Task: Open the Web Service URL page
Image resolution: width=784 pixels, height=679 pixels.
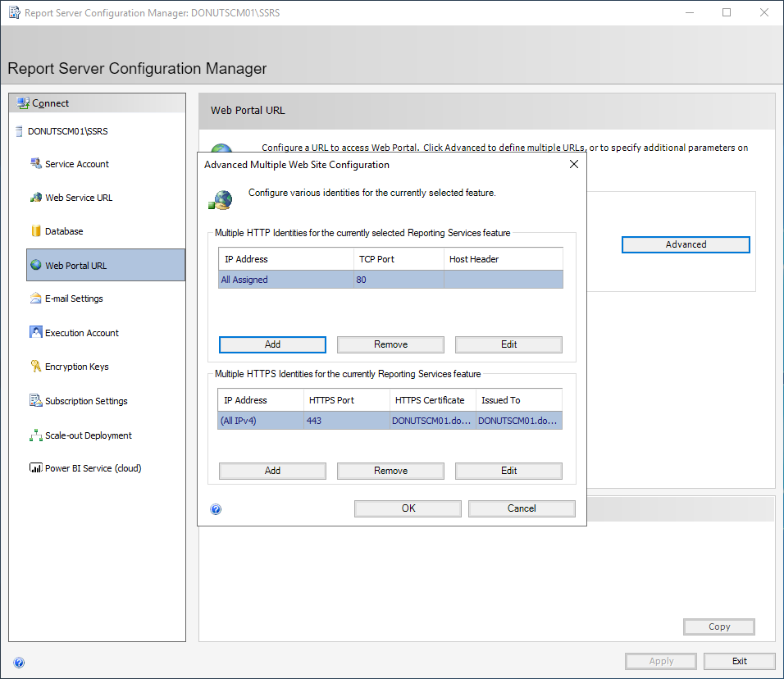Action: [x=79, y=198]
